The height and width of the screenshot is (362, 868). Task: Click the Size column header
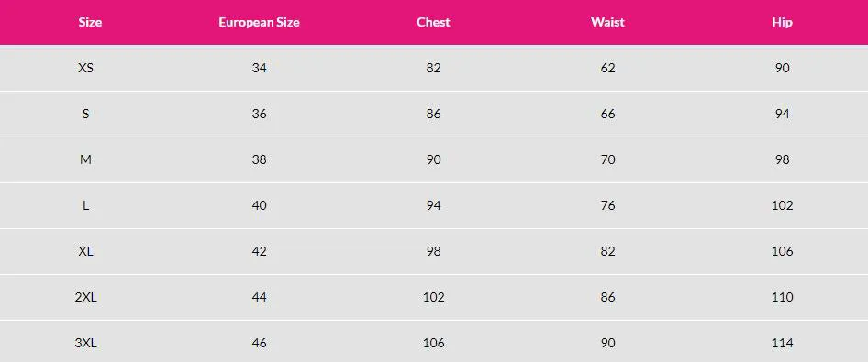coord(90,23)
